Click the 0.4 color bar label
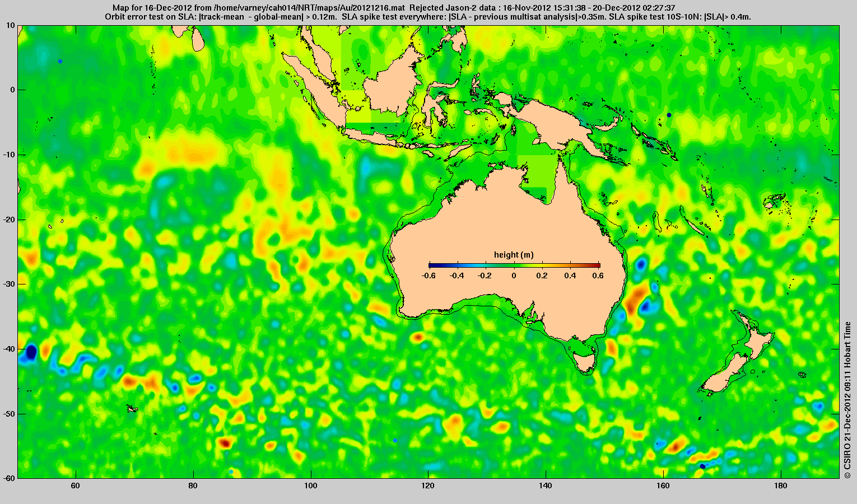 click(x=571, y=276)
